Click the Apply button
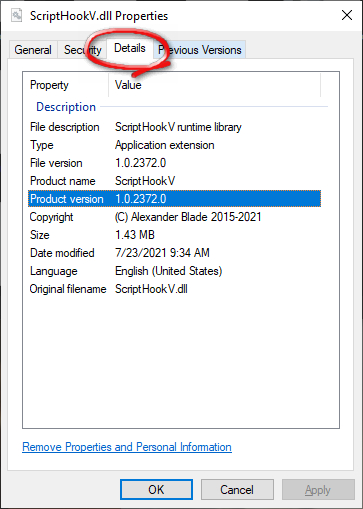Viewport: 363px width, 509px height. [318, 490]
